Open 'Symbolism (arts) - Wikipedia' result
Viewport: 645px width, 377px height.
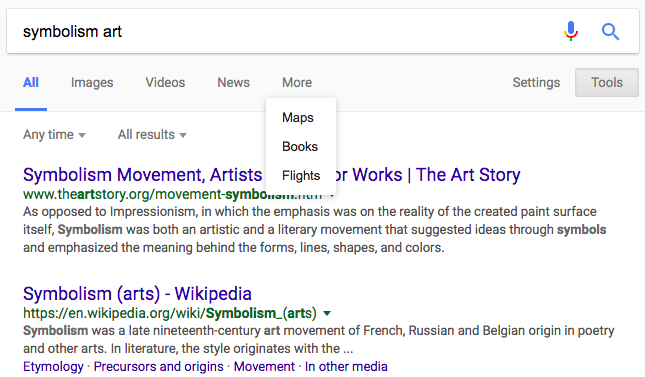[x=137, y=294]
